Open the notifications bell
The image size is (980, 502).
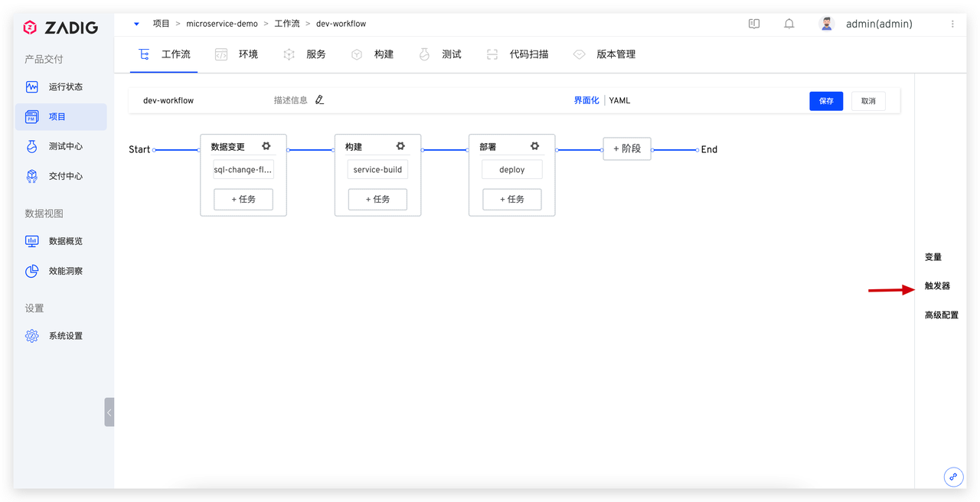point(789,24)
